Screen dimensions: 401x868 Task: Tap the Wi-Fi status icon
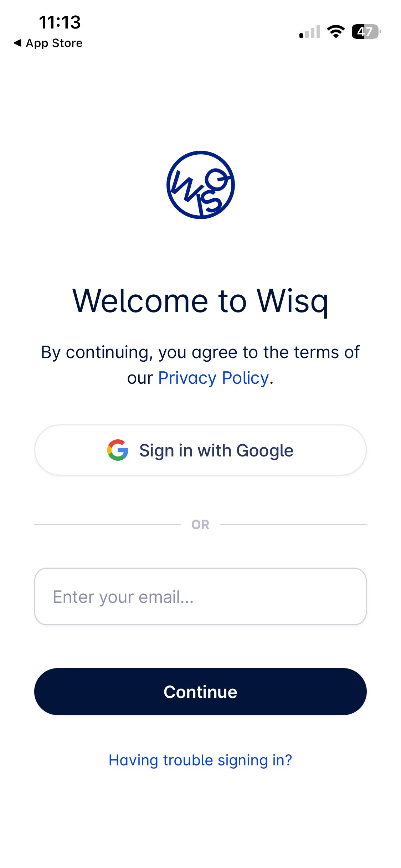(336, 32)
